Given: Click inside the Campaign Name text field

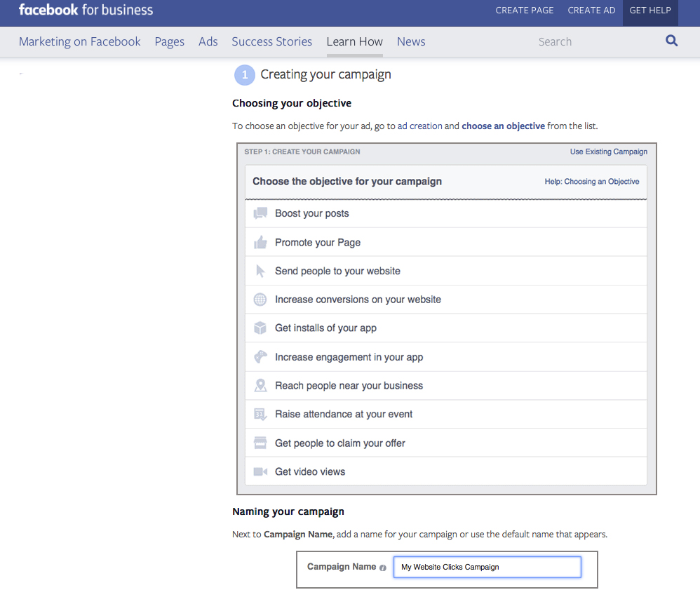Looking at the screenshot, I should [487, 567].
